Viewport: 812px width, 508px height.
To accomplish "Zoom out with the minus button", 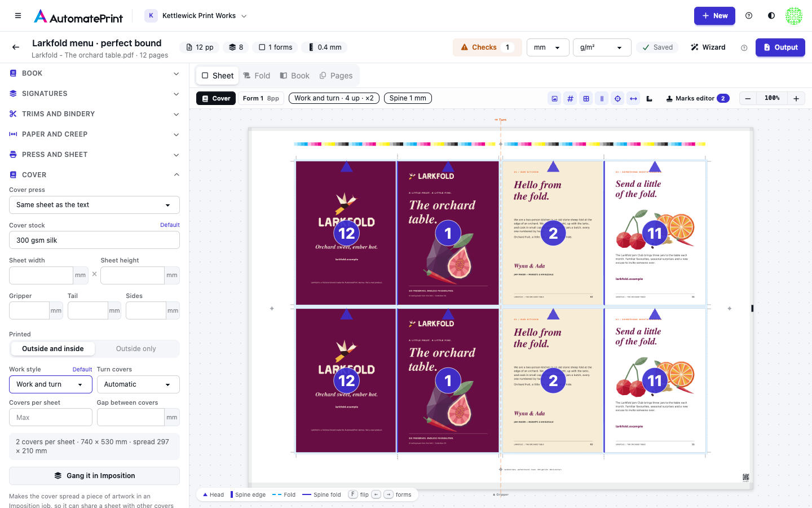I will pos(748,99).
